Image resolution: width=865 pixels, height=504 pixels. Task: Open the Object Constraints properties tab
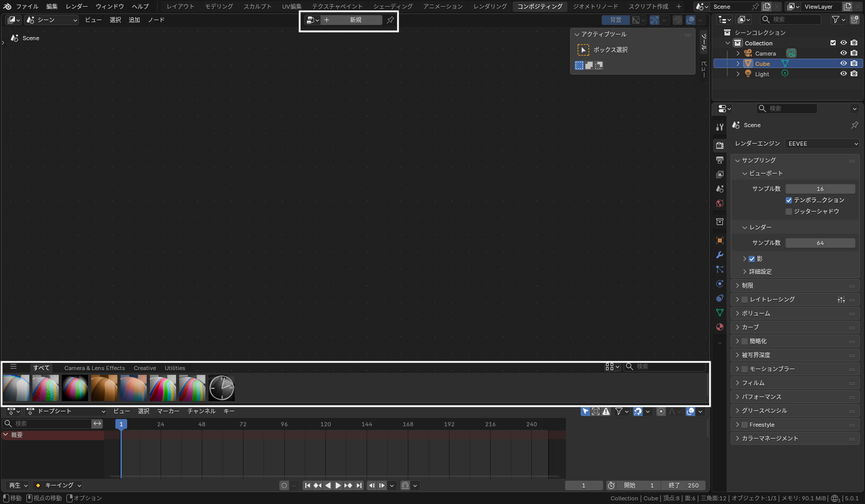(720, 298)
